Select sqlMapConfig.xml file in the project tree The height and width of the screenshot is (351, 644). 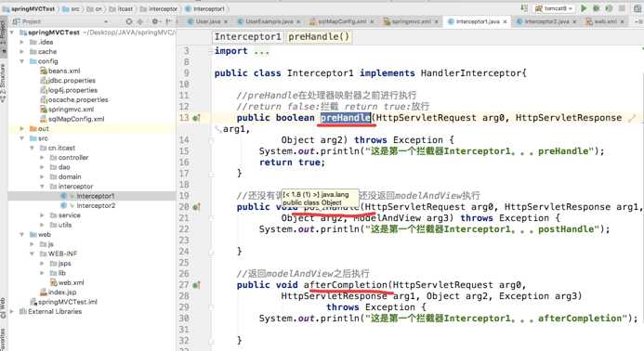(72, 119)
